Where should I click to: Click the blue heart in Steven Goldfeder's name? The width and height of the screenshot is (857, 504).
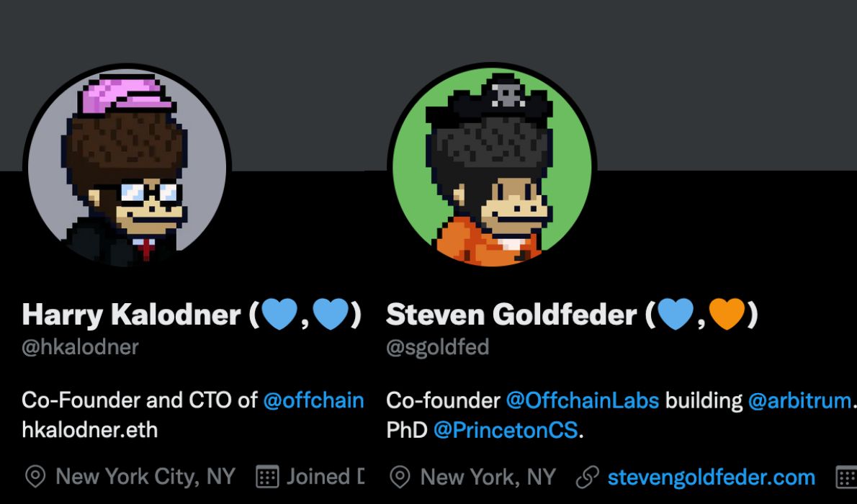click(x=676, y=315)
